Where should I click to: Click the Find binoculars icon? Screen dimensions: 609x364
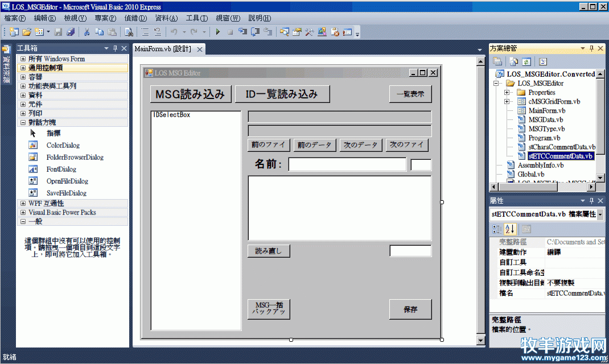point(129,32)
